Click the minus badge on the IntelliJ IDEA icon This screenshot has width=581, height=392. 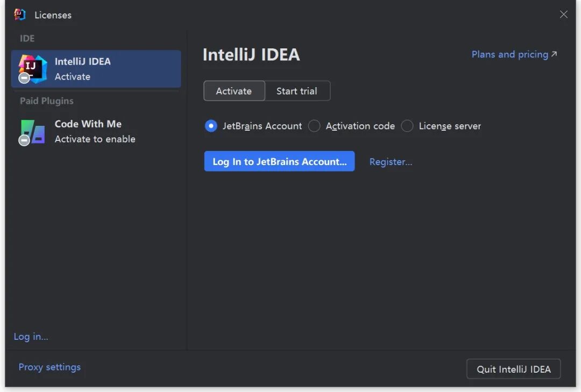click(24, 78)
